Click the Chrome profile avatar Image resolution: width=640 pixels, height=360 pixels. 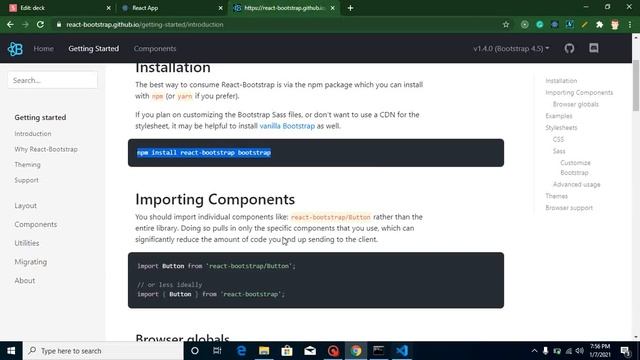[x=615, y=24]
